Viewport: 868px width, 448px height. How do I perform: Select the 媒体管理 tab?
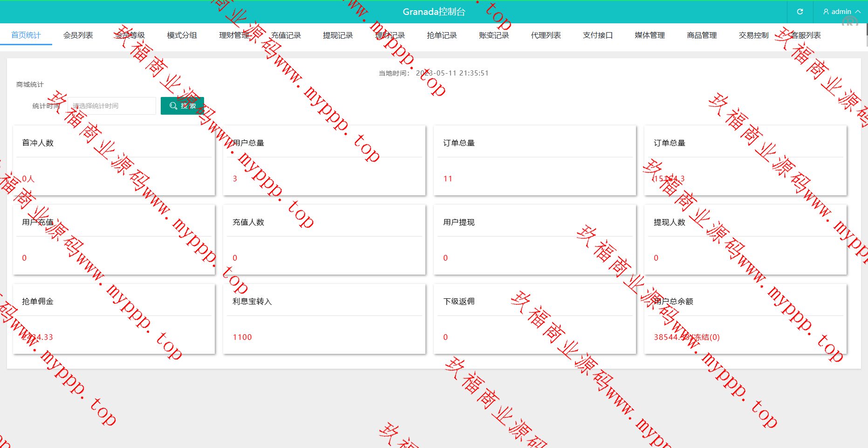click(650, 35)
